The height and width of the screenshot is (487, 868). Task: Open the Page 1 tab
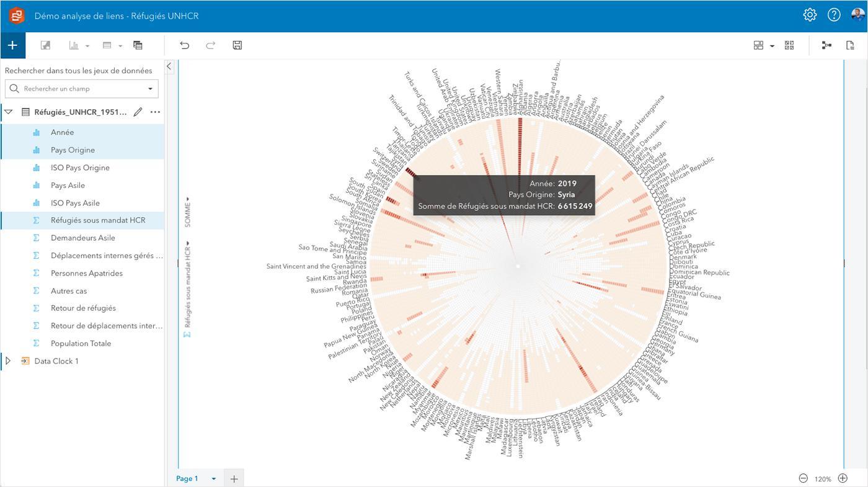[x=187, y=478]
